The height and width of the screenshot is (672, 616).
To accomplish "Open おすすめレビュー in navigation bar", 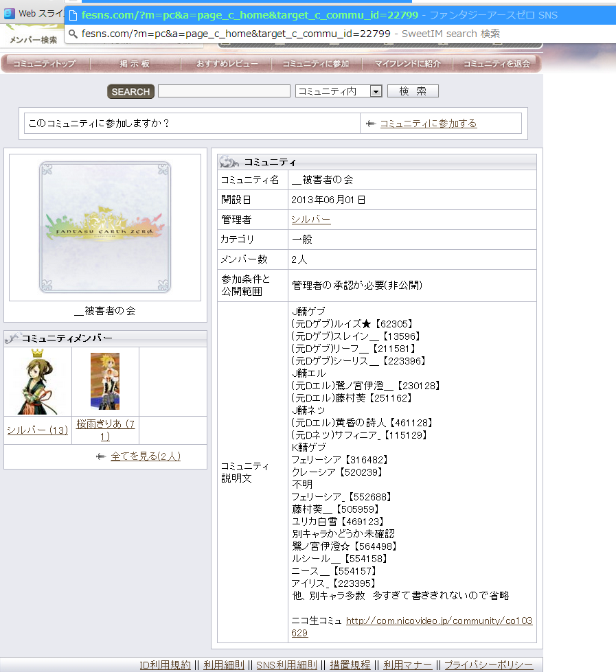I will click(227, 64).
